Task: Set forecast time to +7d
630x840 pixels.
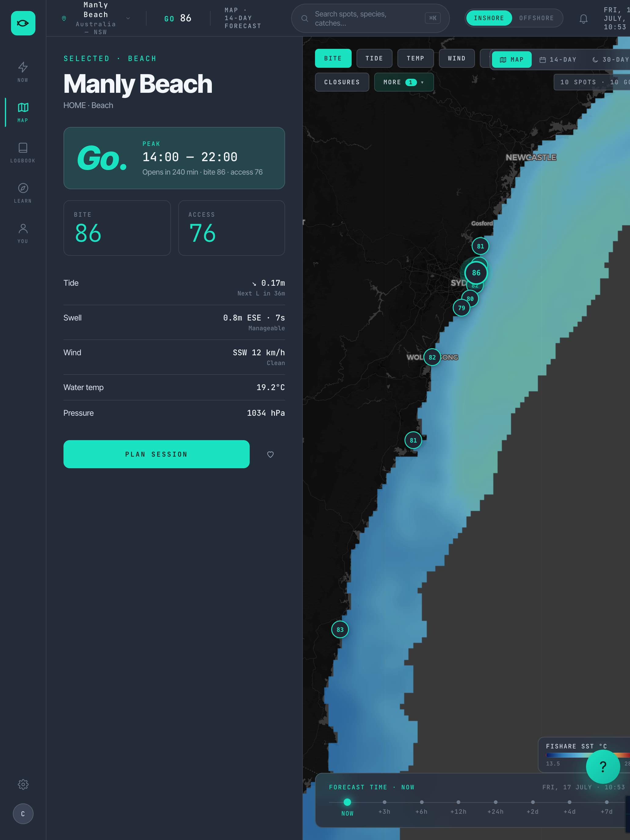Action: click(606, 807)
